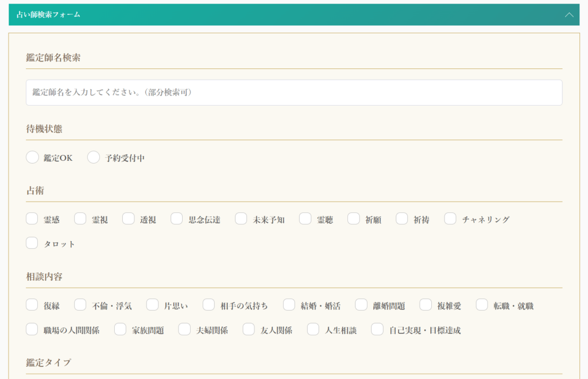588x379 pixels.
Task: Check 未来予知 under 占術
Action: click(x=241, y=218)
